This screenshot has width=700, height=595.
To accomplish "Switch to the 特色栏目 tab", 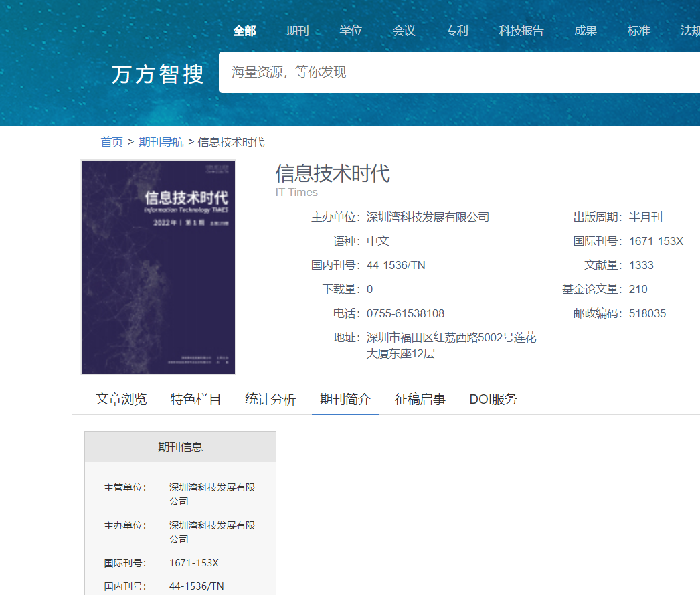I will coord(195,400).
